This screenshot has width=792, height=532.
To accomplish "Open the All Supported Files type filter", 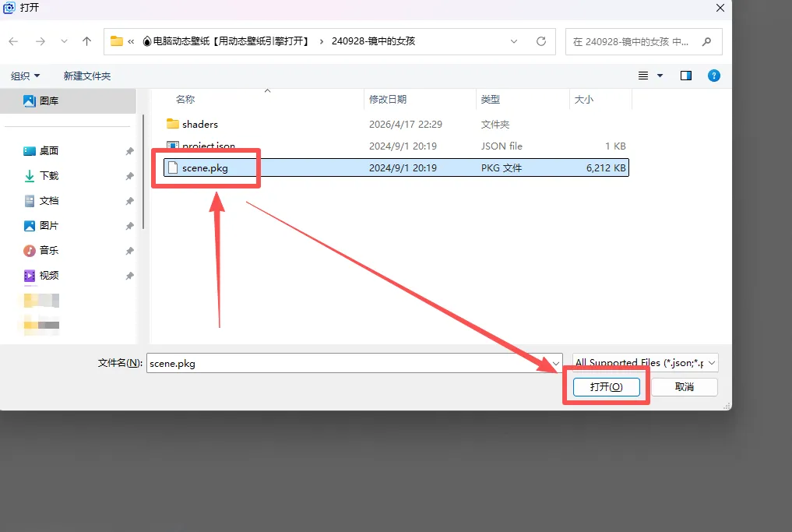I will point(645,363).
